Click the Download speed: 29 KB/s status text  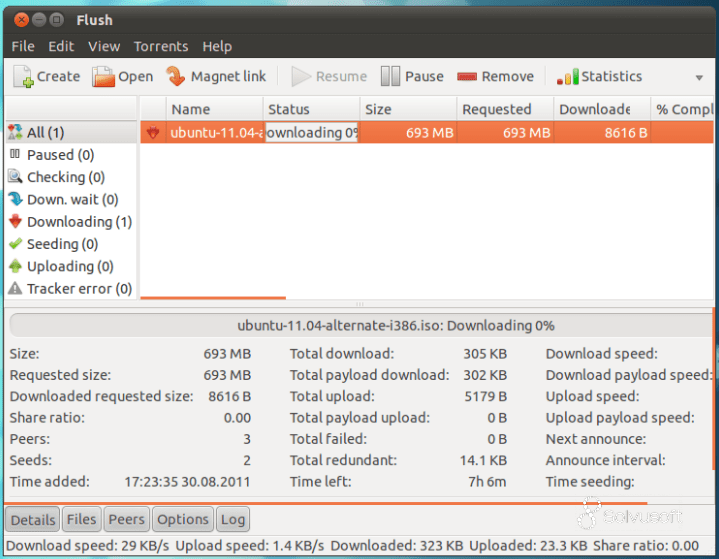[x=88, y=545]
